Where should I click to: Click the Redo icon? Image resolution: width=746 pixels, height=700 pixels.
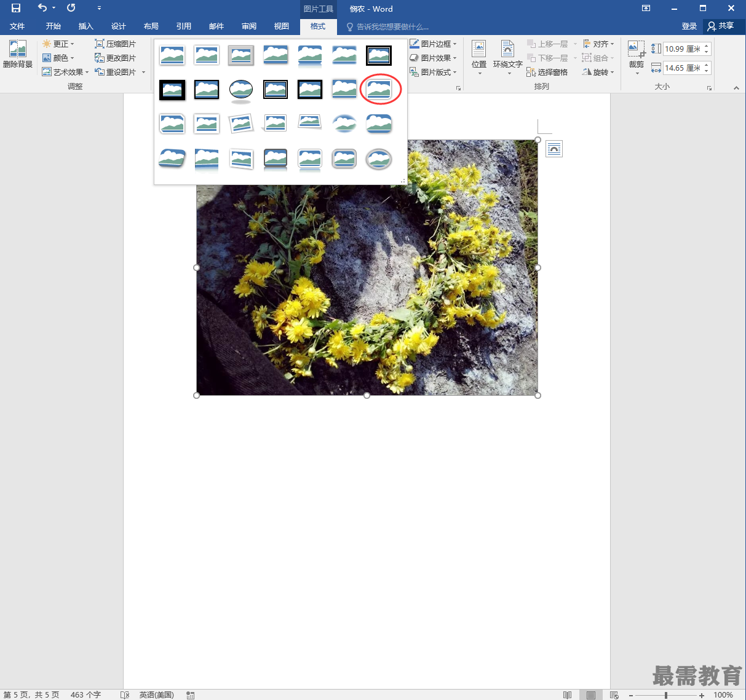(71, 8)
